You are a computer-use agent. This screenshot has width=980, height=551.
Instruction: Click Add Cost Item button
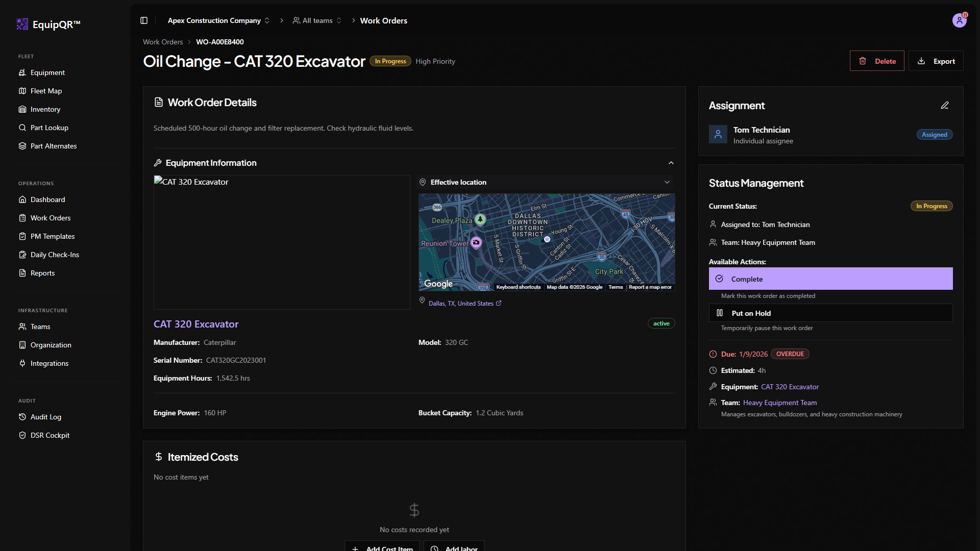pyautogui.click(x=382, y=546)
